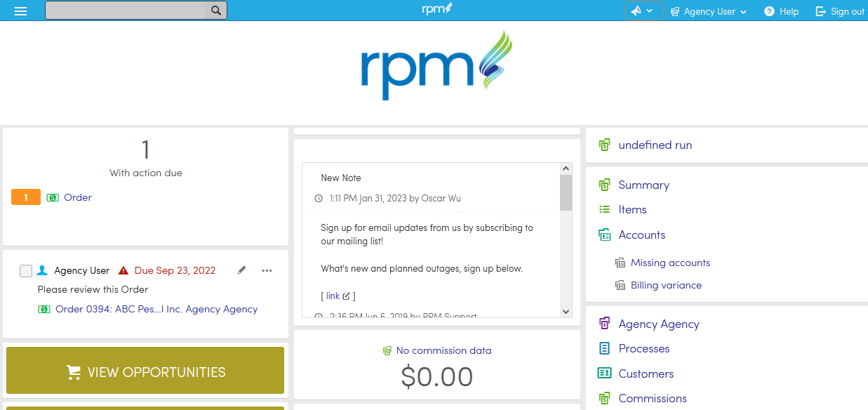Open the No commission data link

click(x=443, y=350)
